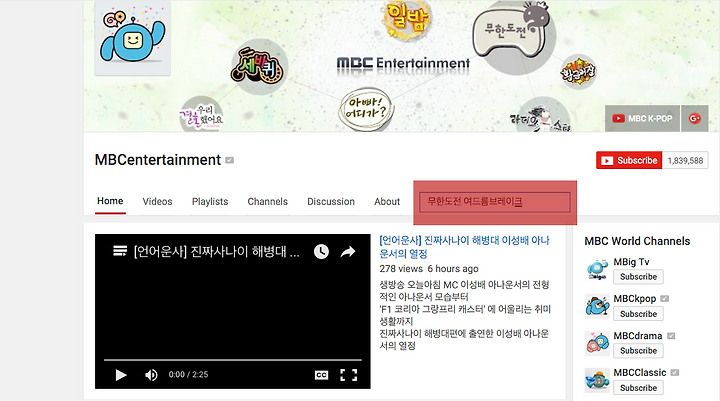Open the About tab
Image resolution: width=720 pixels, height=401 pixels.
tap(387, 202)
